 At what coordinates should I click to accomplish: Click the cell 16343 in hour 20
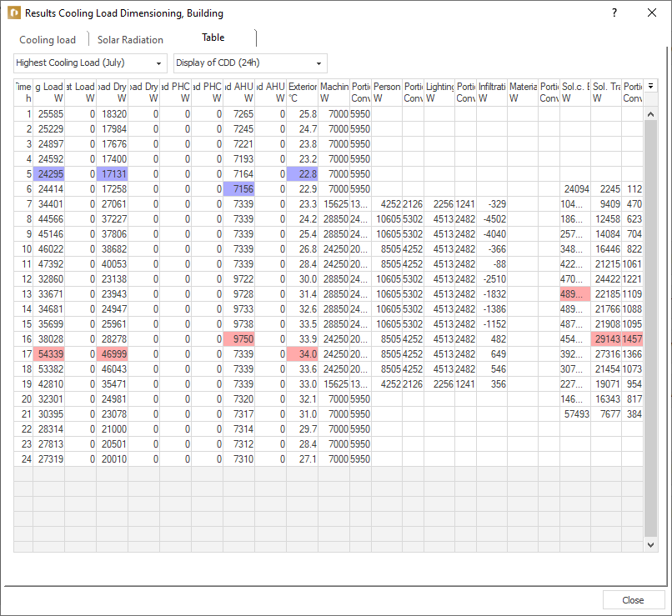pyautogui.click(x=606, y=399)
